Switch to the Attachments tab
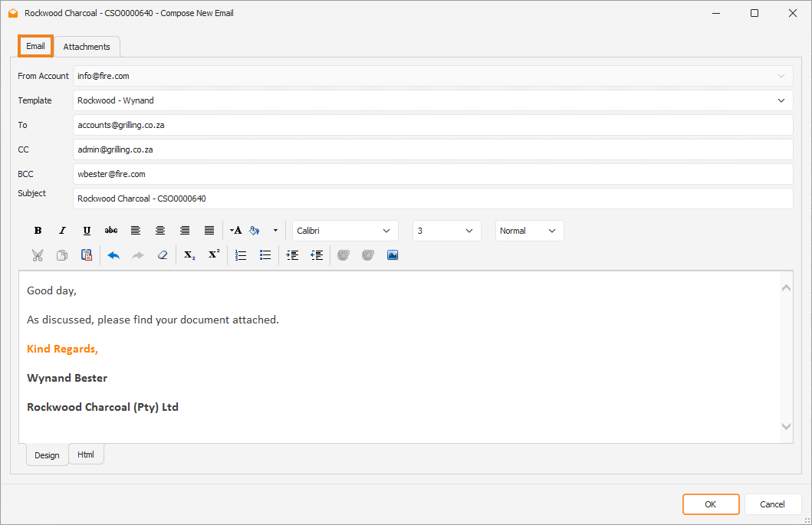The image size is (812, 525). [x=87, y=47]
